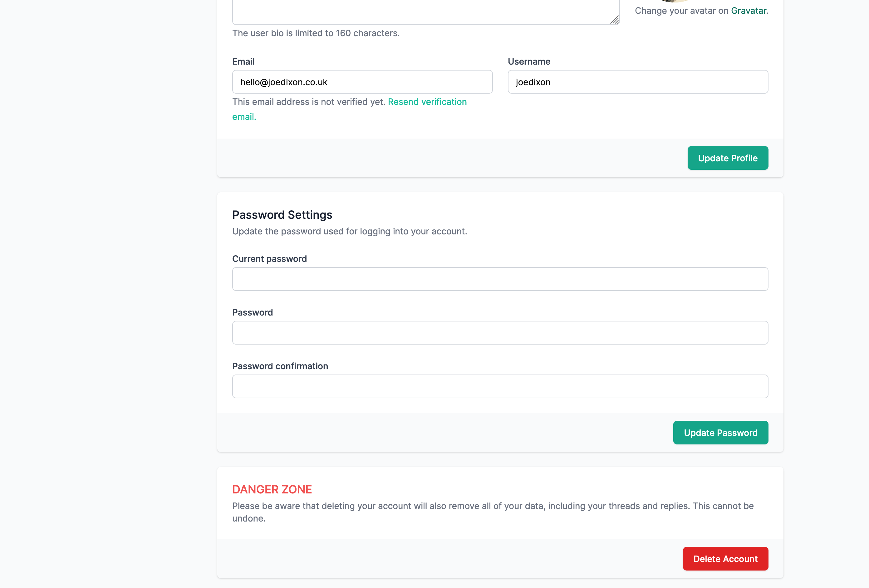
Task: Click the Password Settings heading
Action: [282, 215]
